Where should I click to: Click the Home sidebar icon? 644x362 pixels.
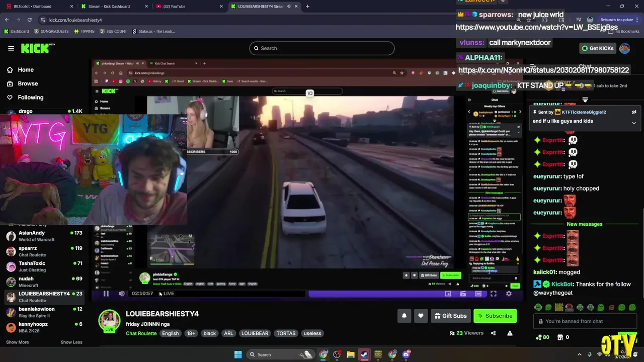pyautogui.click(x=10, y=70)
